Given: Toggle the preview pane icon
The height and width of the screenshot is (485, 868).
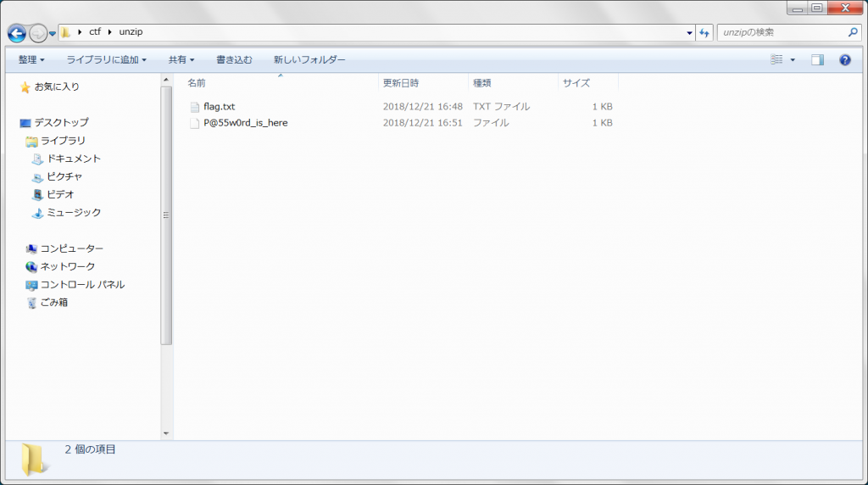Looking at the screenshot, I should 817,60.
